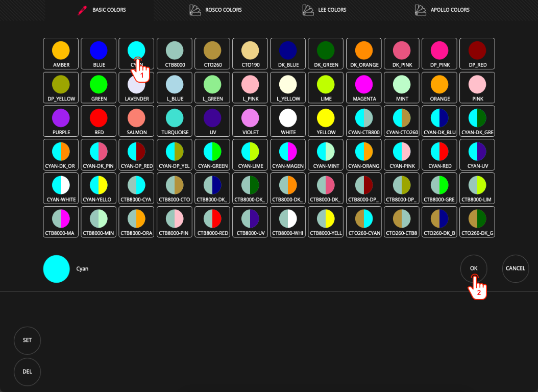Select the Turquoise swatch
This screenshot has height=392, width=538.
pyautogui.click(x=174, y=121)
